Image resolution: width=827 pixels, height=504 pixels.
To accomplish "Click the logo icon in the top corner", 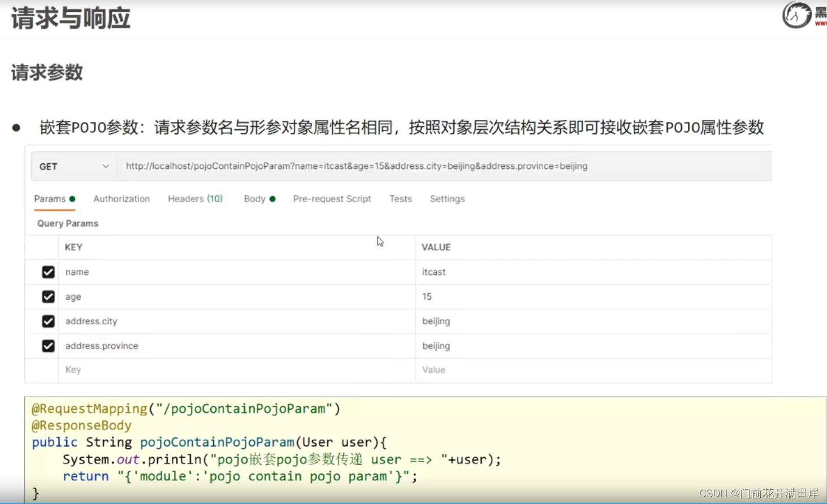I will point(797,15).
